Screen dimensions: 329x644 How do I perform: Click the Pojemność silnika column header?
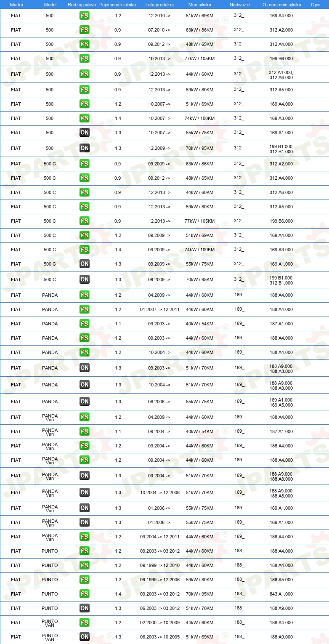[x=117, y=5]
